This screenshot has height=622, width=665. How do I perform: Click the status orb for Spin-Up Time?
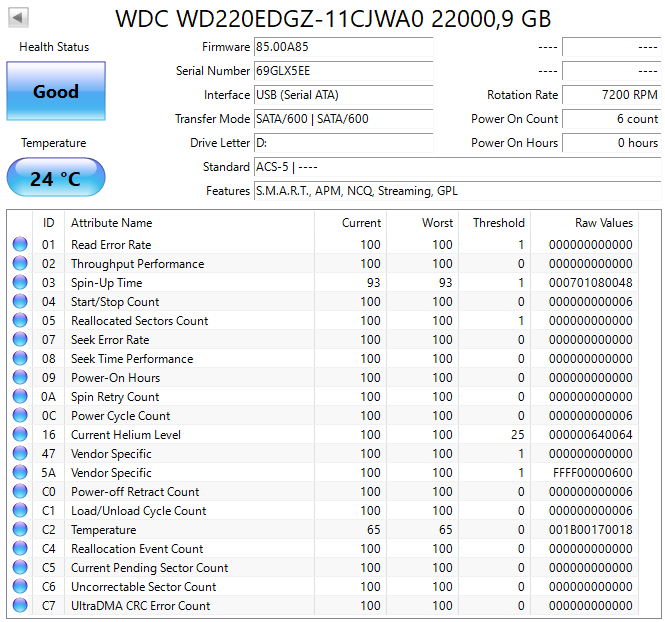(x=20, y=282)
